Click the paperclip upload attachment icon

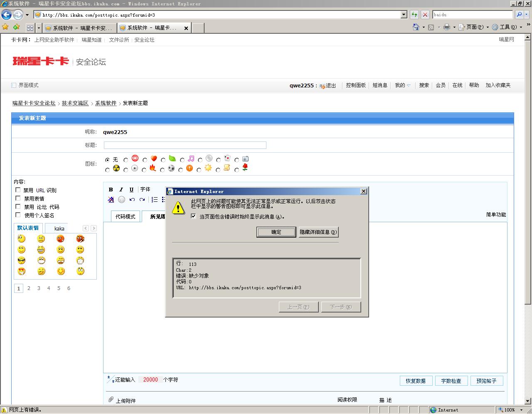pyautogui.click(x=111, y=399)
